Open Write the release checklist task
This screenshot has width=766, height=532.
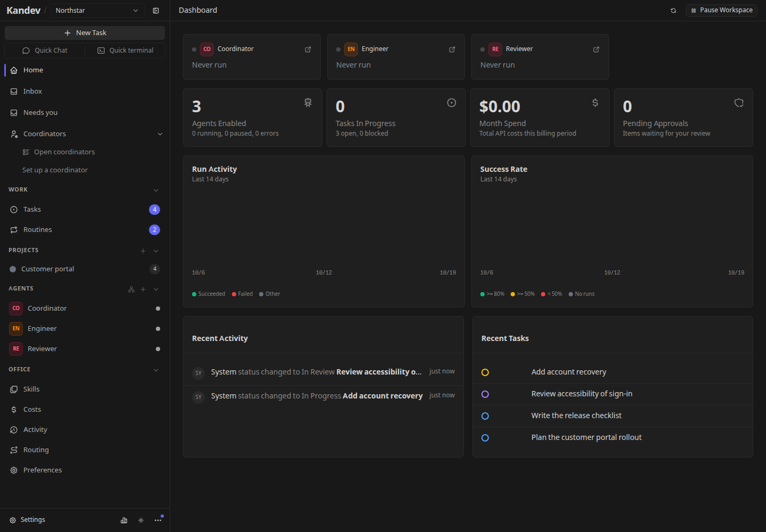(613, 416)
